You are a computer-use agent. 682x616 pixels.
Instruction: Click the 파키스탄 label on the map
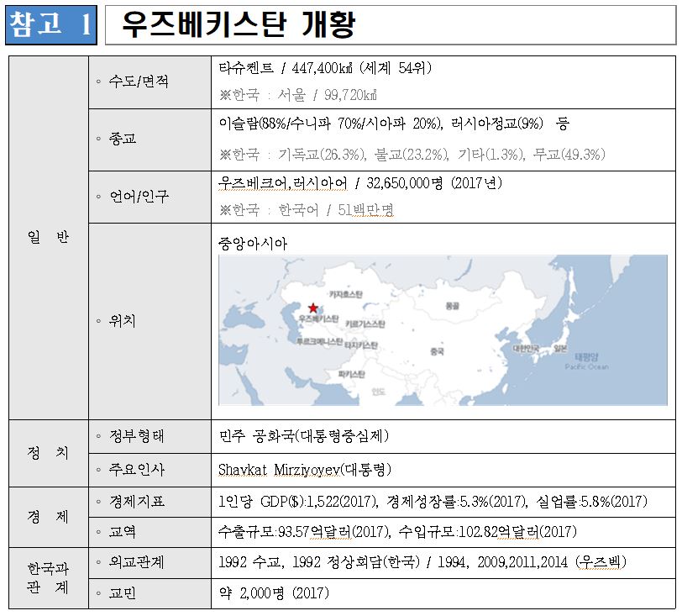click(x=351, y=373)
